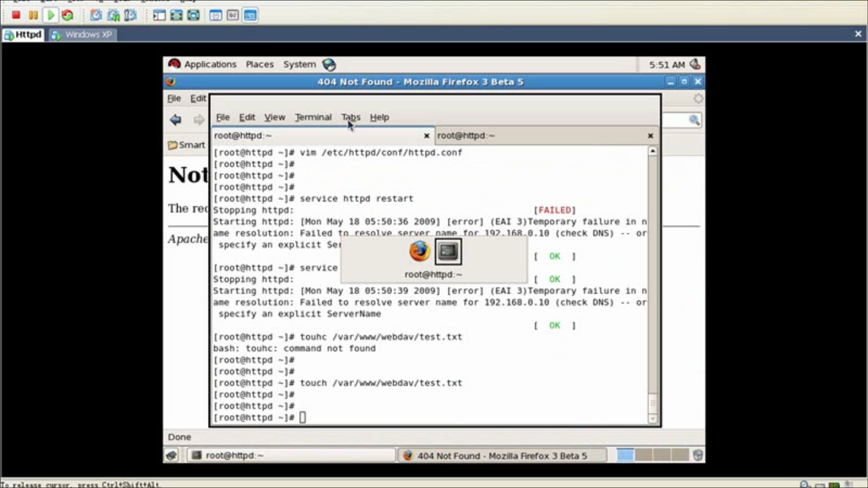Screen dimensions: 868x488
Task: Reset the virtual machine with restart icon
Action: [67, 15]
